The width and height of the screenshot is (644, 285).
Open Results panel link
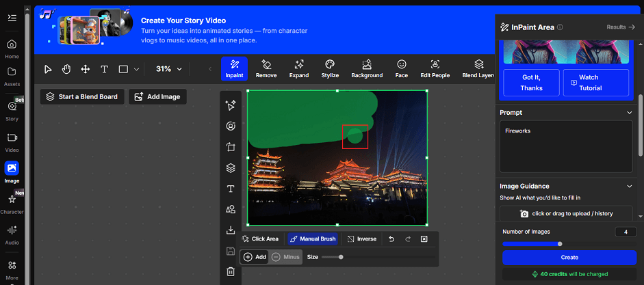click(621, 27)
